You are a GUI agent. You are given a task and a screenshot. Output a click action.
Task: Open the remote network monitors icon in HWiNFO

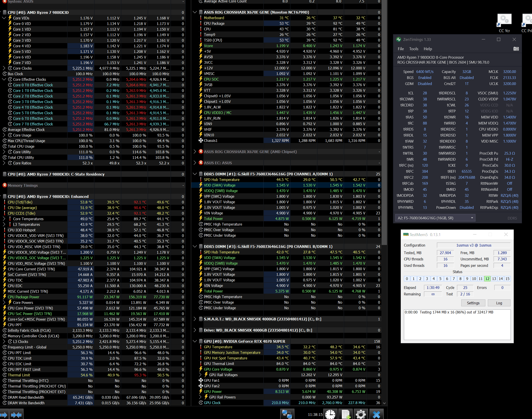(x=287, y=414)
